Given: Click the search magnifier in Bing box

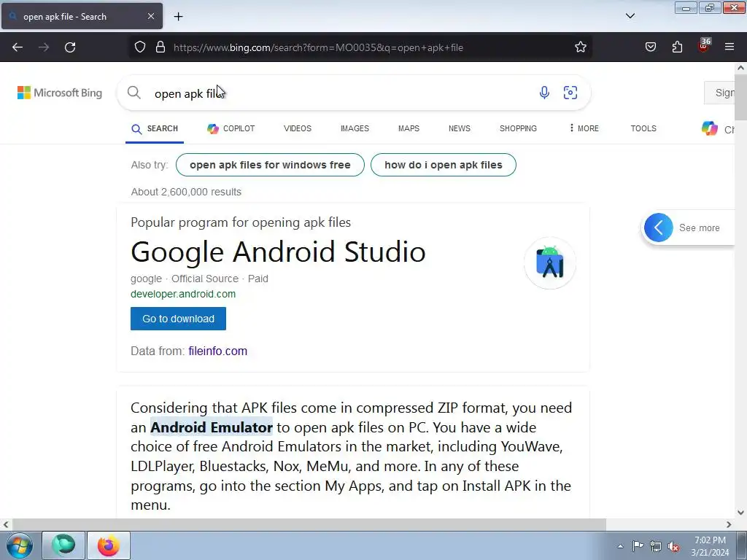Looking at the screenshot, I should [x=134, y=93].
